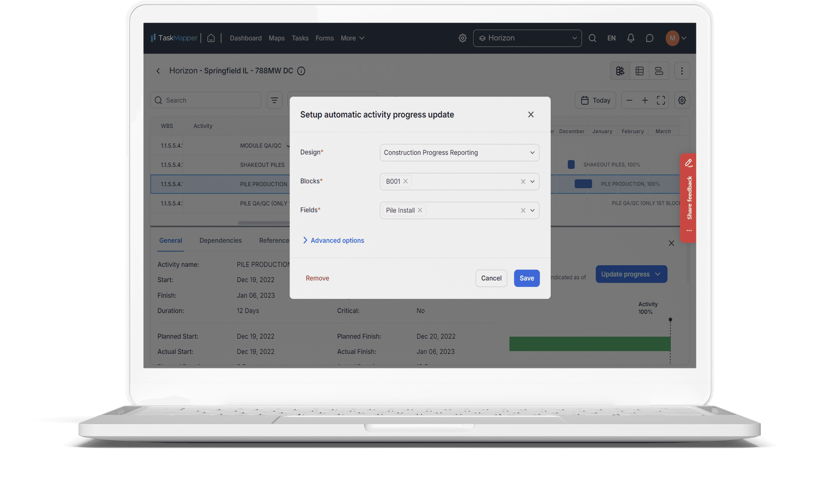Open Gantt settings gear icon
Screen dimensions: 828x504
pos(682,100)
